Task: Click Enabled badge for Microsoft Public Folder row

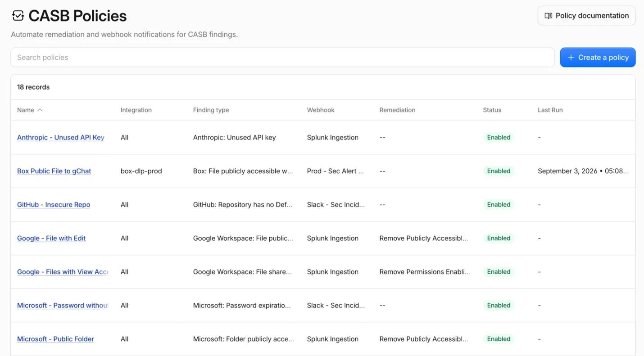Action: point(499,339)
